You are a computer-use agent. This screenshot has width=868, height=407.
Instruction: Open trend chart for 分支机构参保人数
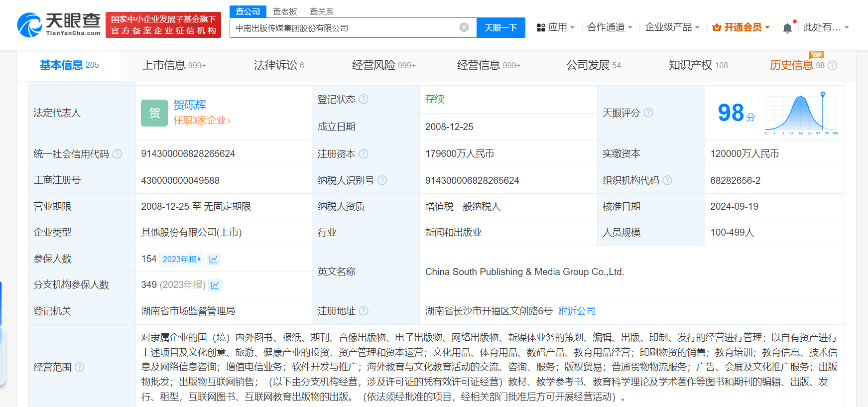(215, 285)
